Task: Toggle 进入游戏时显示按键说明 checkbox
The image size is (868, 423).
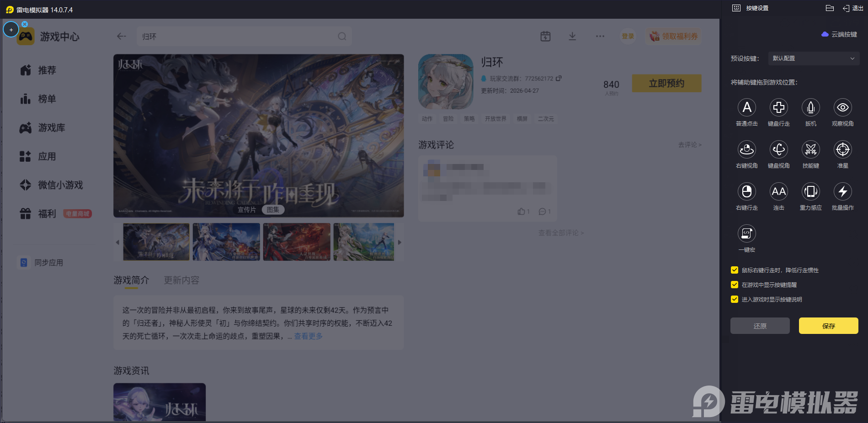Action: pyautogui.click(x=735, y=299)
